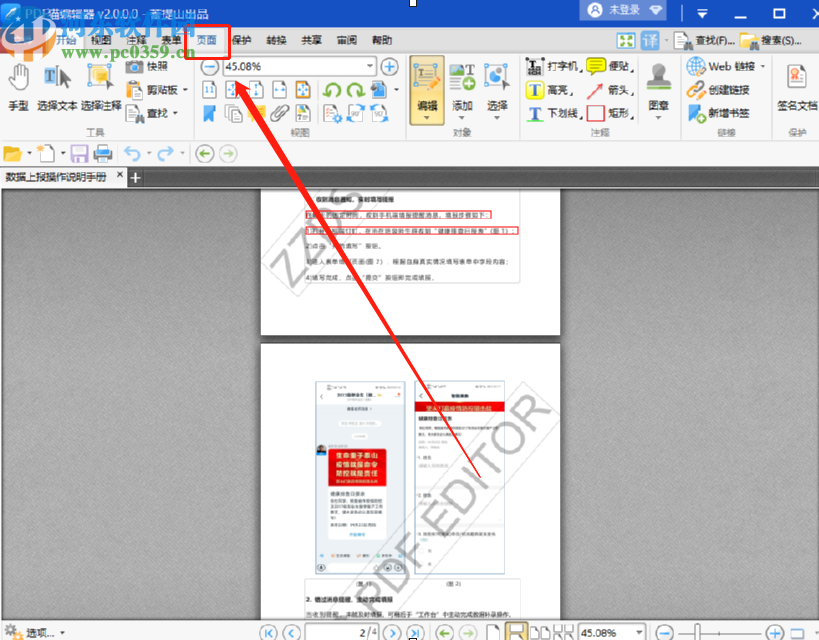Select the Hand tool
Viewport: 819px width, 640px height.
click(19, 86)
